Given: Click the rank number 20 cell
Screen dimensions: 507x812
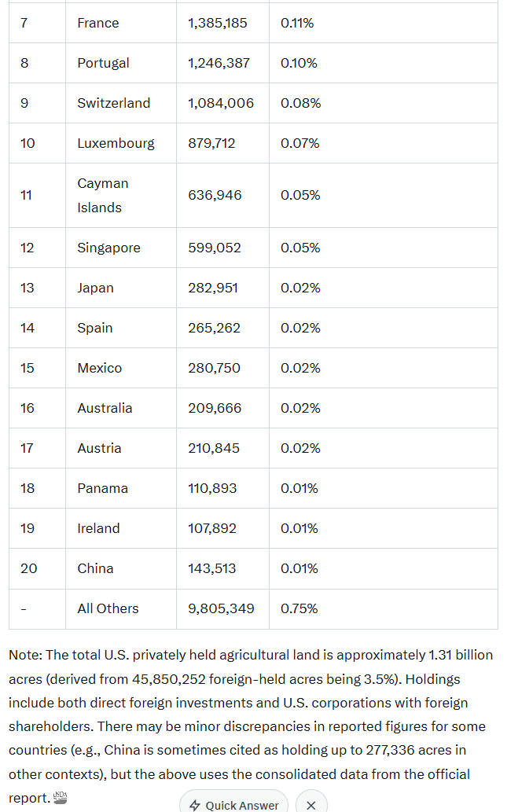Looking at the screenshot, I should (28, 568).
